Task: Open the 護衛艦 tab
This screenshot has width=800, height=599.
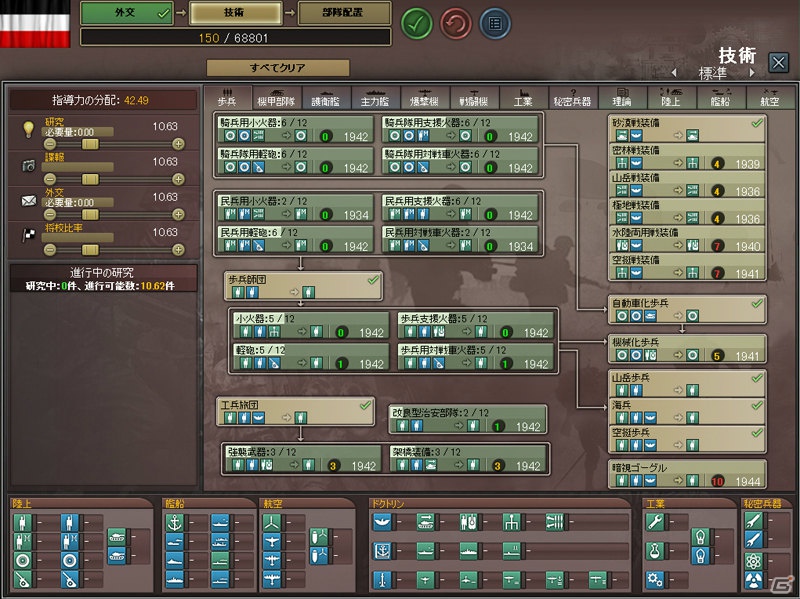Action: 326,97
